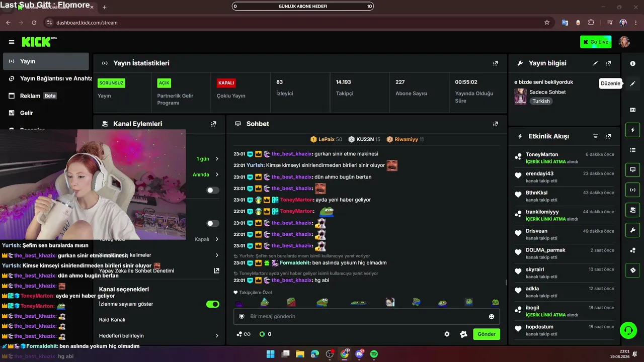The width and height of the screenshot is (644, 362).
Task: Toggle the chat bubble icon in right rail
Action: (x=633, y=170)
